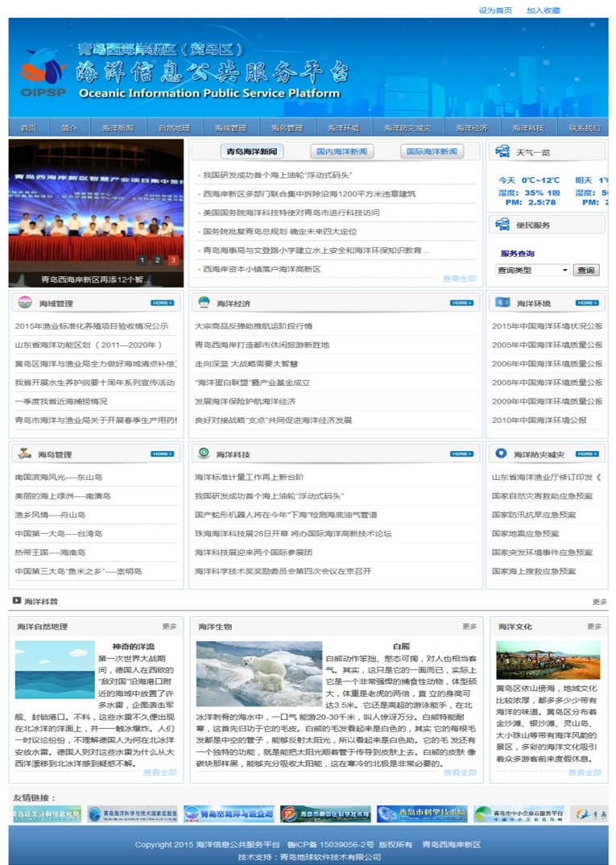The image size is (616, 865).
Task: Open MORE for 海洋防灾减灾 section
Action: (587, 454)
